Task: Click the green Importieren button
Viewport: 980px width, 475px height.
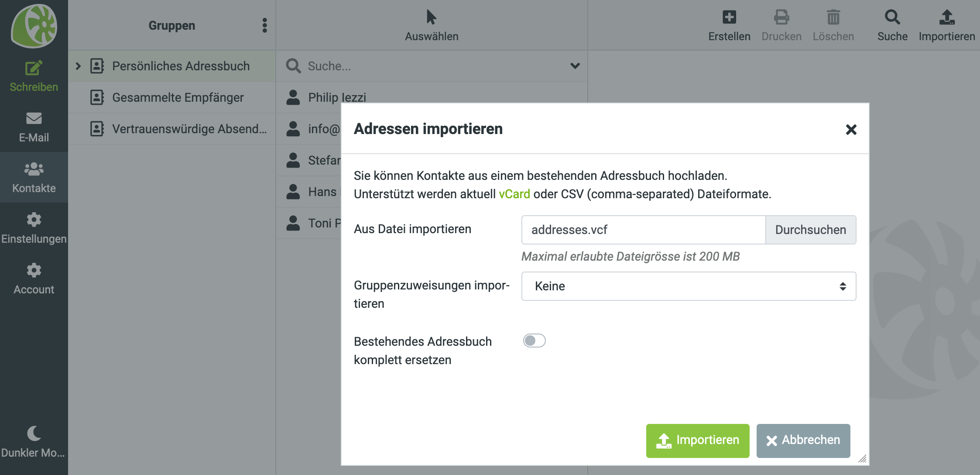Action: [698, 441]
